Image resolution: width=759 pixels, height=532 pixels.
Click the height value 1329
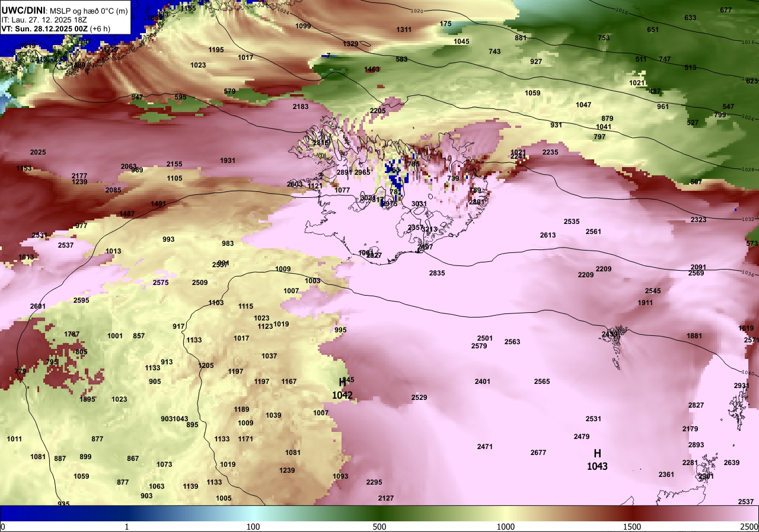[x=350, y=44]
